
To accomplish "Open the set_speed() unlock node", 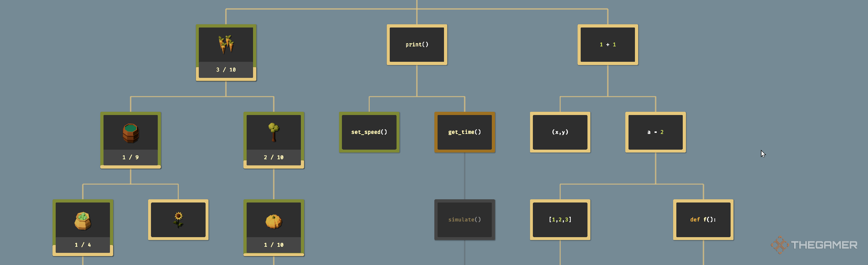I will (x=369, y=132).
